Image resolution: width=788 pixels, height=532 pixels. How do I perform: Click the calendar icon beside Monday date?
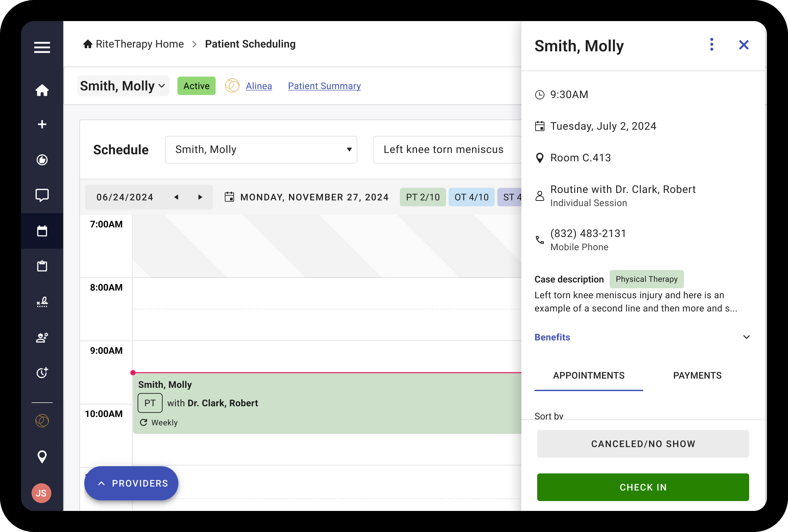coord(229,197)
